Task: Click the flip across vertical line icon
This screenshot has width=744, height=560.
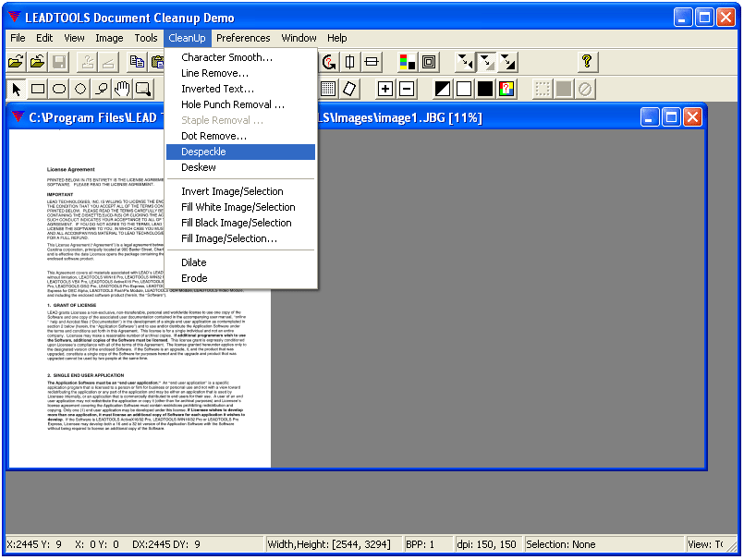Action: pos(349,62)
